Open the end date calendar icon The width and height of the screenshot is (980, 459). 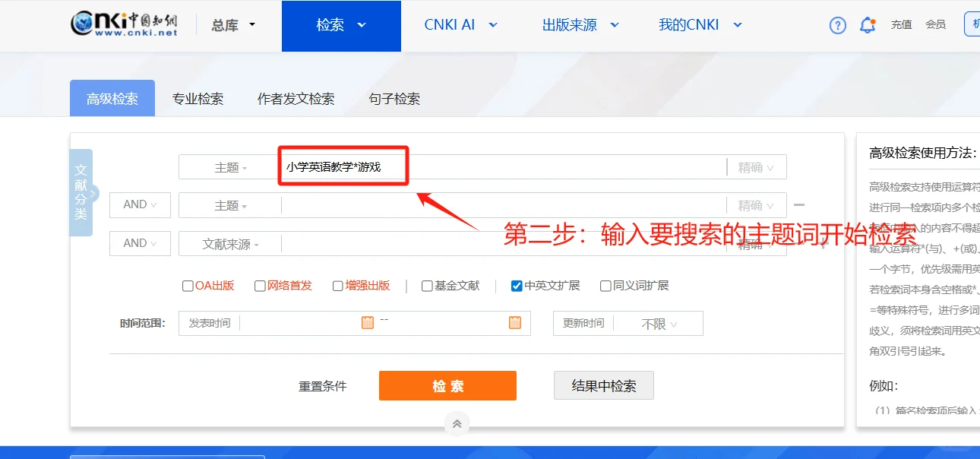tap(515, 322)
